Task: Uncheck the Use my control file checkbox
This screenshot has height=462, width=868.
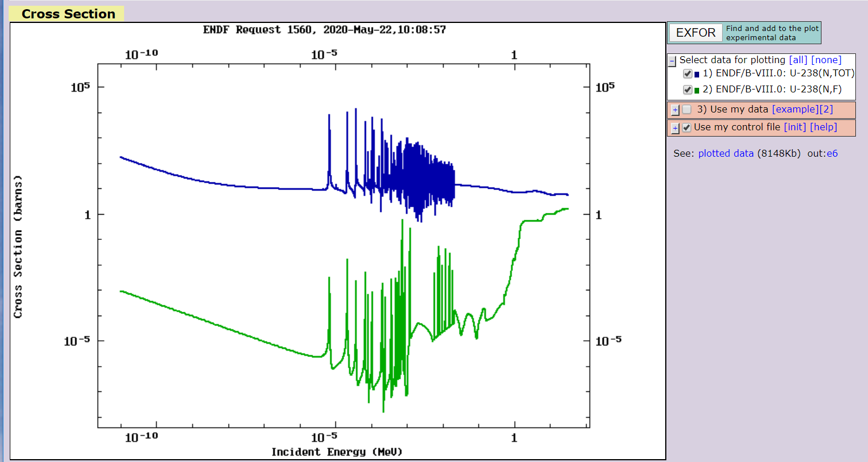Action: tap(686, 127)
